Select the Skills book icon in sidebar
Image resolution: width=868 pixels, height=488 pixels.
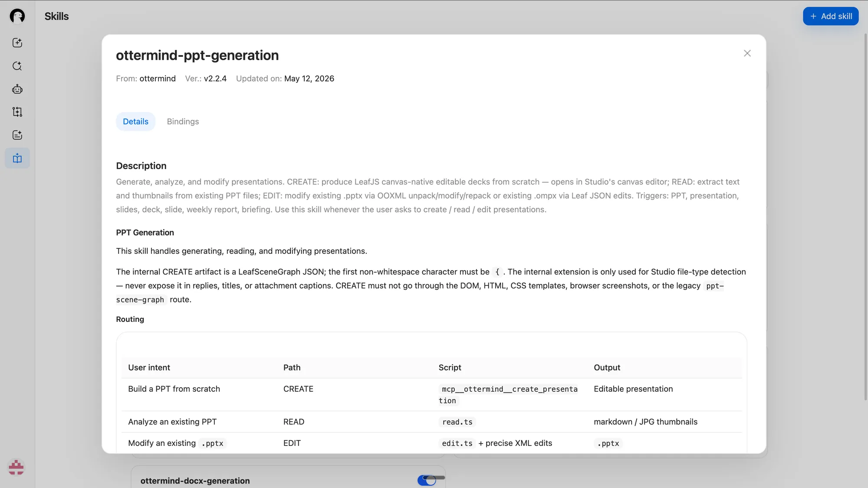pos(17,158)
